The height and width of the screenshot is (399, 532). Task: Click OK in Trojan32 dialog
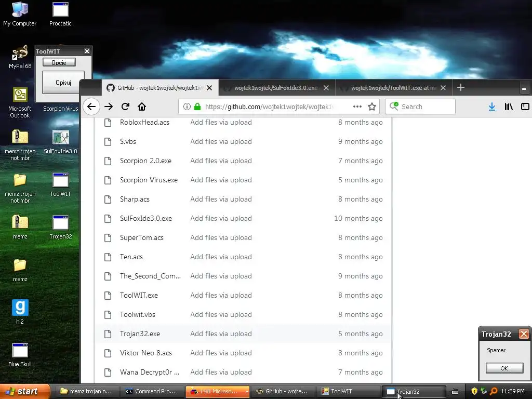point(504,368)
